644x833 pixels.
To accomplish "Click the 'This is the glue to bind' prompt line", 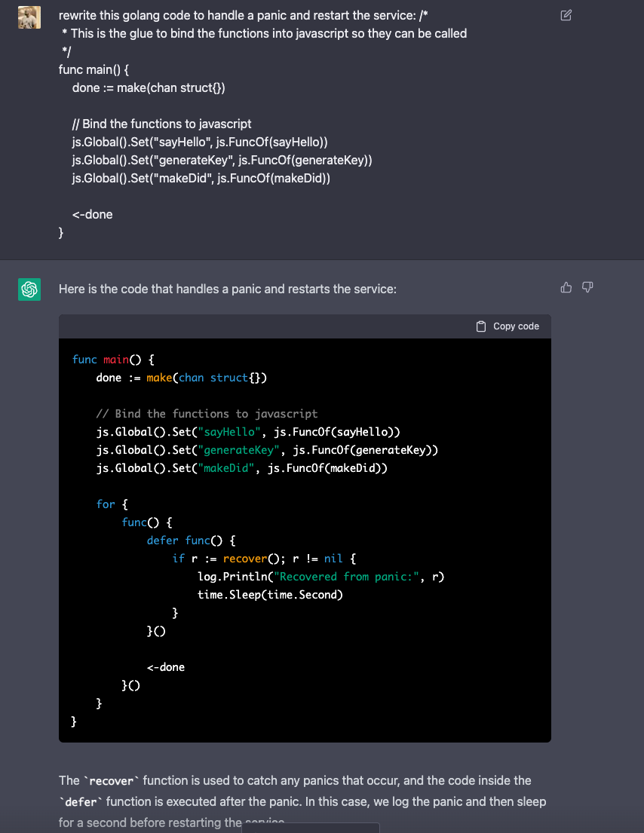I will coord(264,33).
